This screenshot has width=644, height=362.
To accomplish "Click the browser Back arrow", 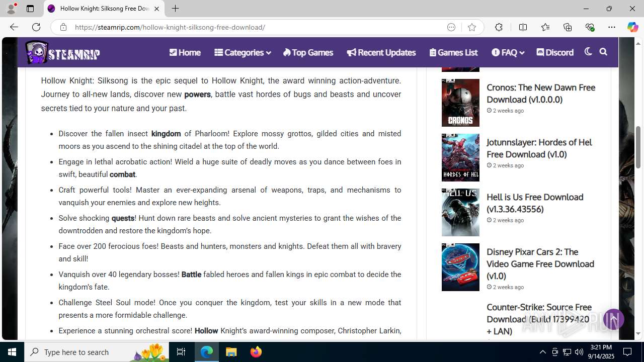I will click(14, 27).
